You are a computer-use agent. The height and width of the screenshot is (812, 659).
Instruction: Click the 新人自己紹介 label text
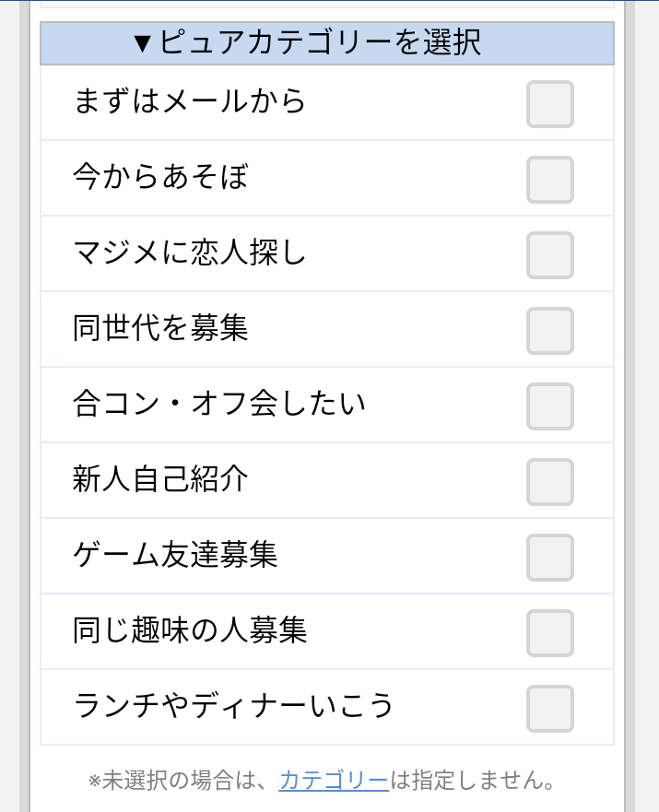(160, 478)
